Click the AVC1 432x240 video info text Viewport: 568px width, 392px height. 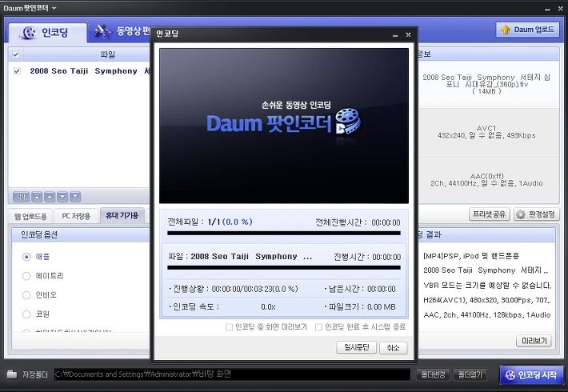pyautogui.click(x=486, y=132)
